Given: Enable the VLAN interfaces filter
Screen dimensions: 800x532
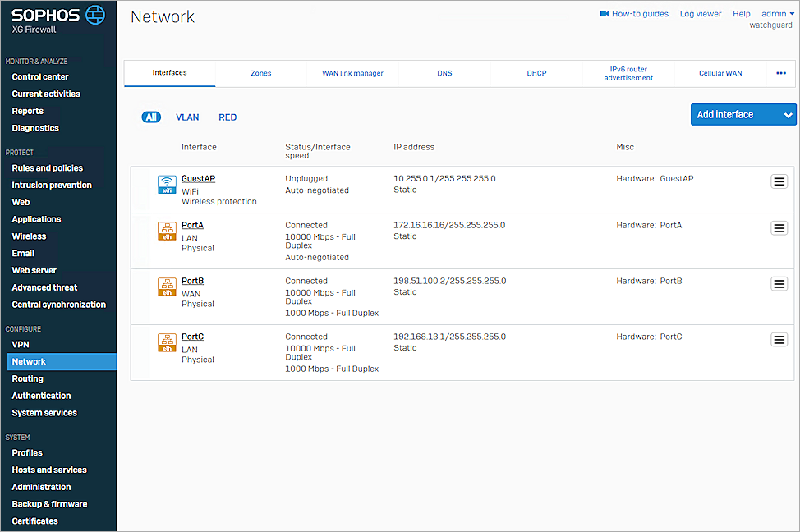Looking at the screenshot, I should pos(187,117).
